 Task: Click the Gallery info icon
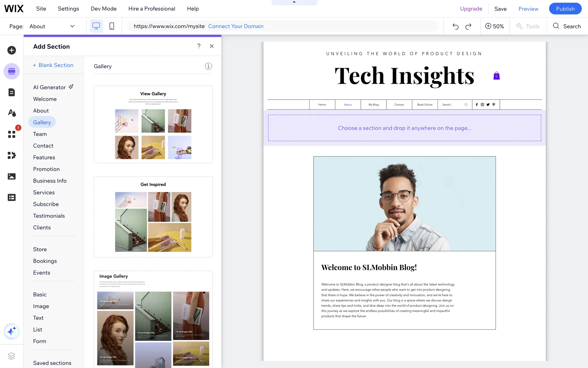[208, 66]
